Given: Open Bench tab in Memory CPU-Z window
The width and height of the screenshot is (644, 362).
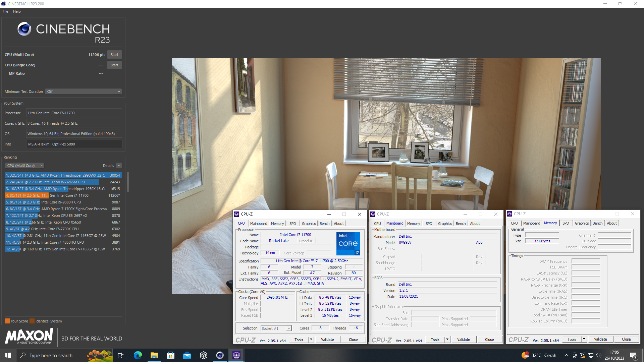Looking at the screenshot, I should click(597, 223).
